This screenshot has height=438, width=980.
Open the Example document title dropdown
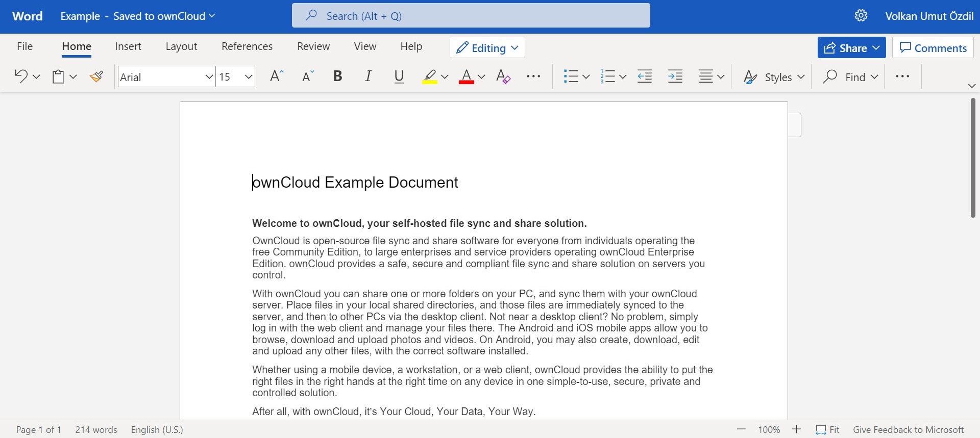tap(138, 16)
